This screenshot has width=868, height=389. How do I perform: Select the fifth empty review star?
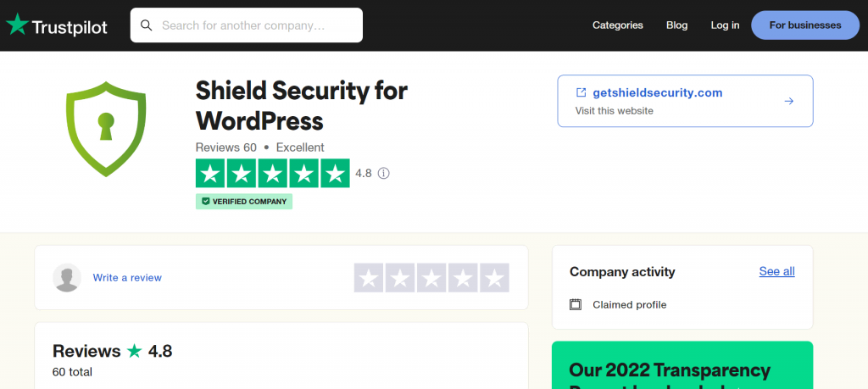494,278
